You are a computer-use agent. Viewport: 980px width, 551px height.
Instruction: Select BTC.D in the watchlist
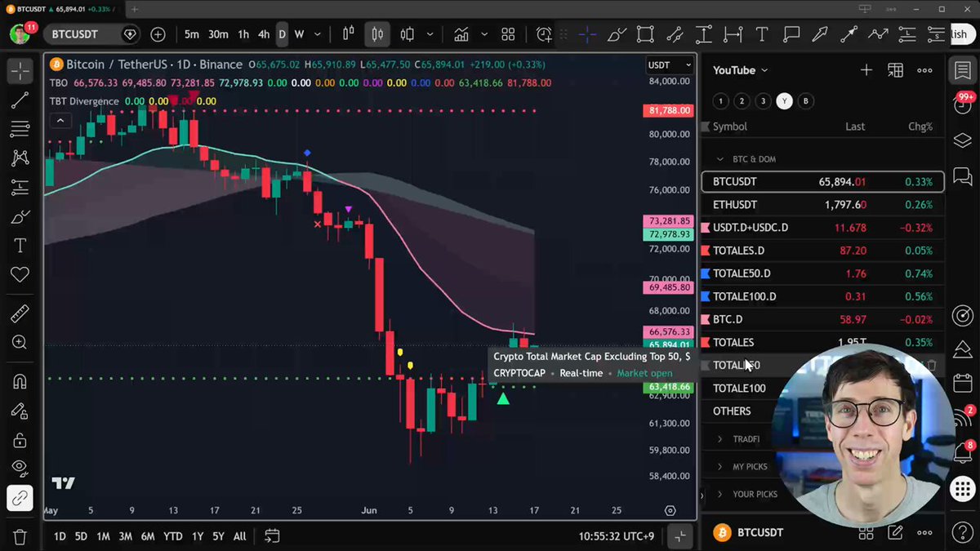[x=822, y=319]
